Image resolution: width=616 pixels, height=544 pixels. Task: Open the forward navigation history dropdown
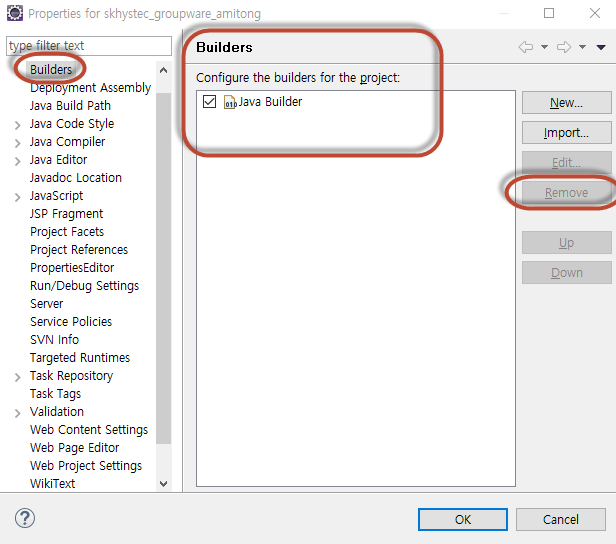582,47
